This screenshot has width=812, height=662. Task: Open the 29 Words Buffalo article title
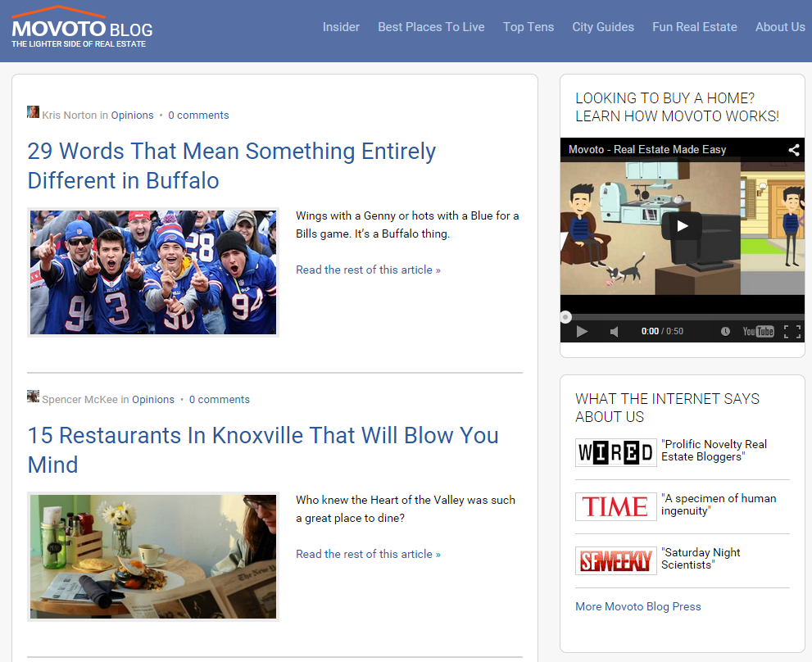232,165
